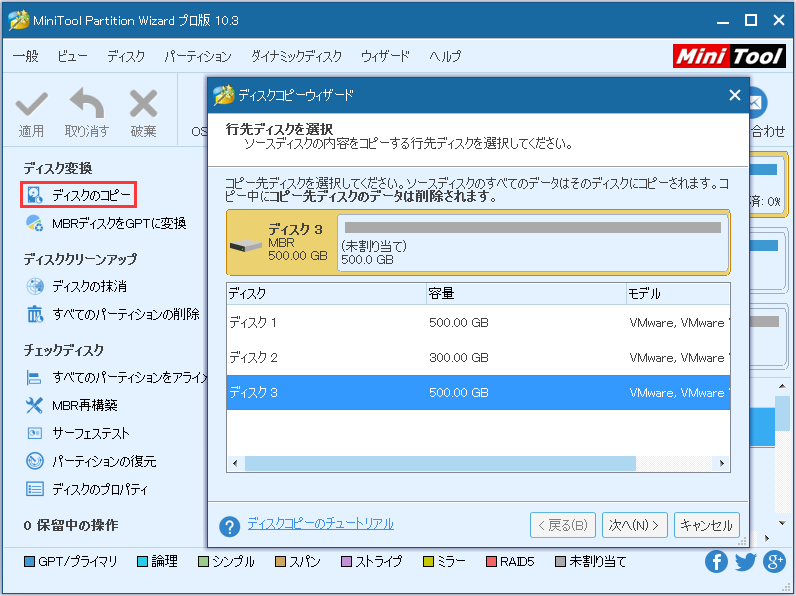Open the ディスク menu
The height and width of the screenshot is (596, 796).
click(x=126, y=56)
